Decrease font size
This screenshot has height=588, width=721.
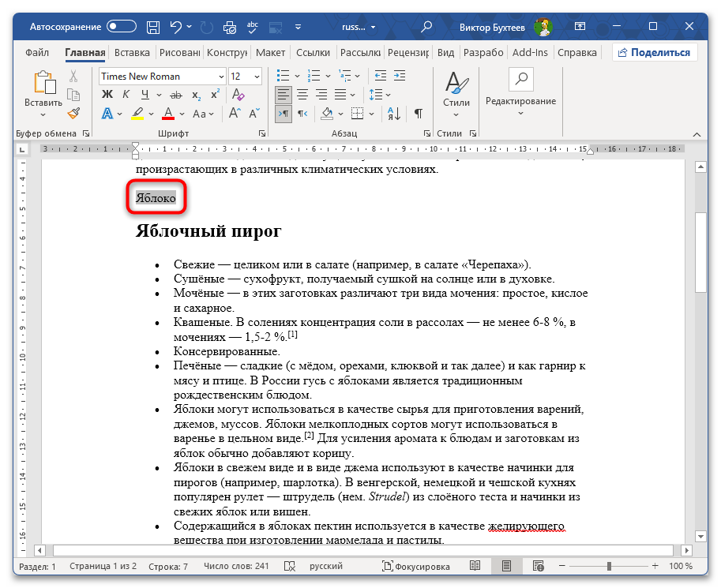tap(254, 113)
